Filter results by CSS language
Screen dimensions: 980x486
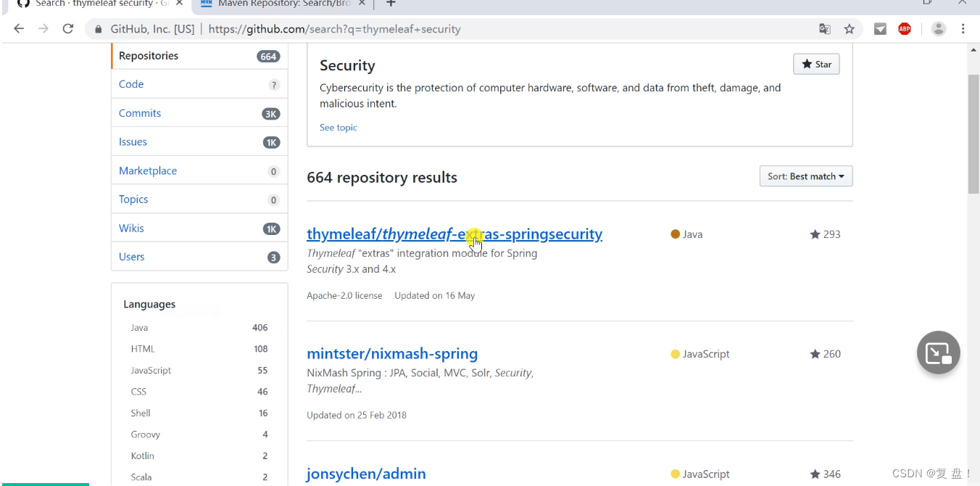click(x=199, y=392)
